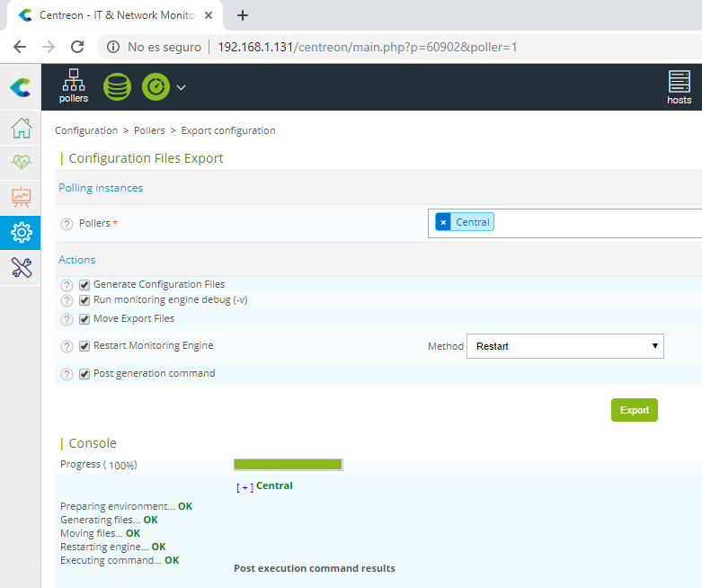The image size is (702, 588).
Task: Click the browser forward button
Action: pos(49,47)
